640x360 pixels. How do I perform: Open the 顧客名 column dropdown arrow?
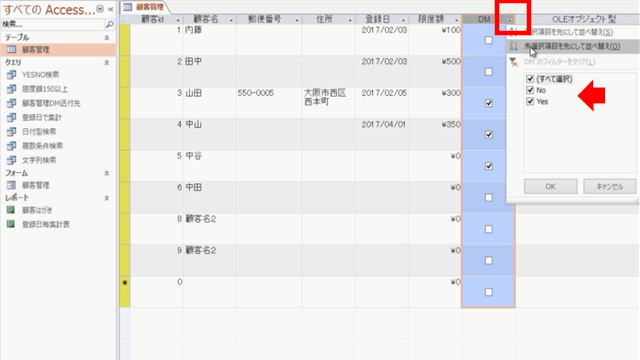(x=231, y=20)
